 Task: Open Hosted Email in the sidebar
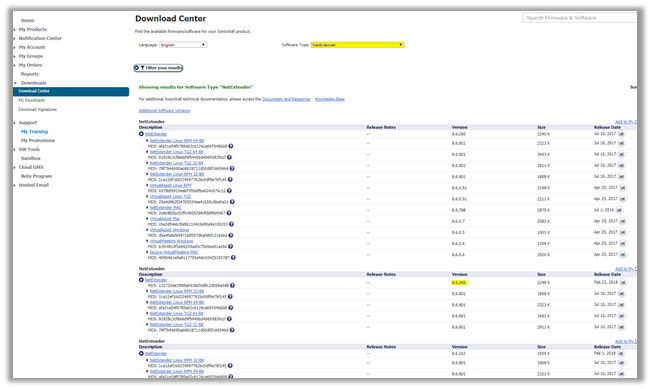[34, 185]
